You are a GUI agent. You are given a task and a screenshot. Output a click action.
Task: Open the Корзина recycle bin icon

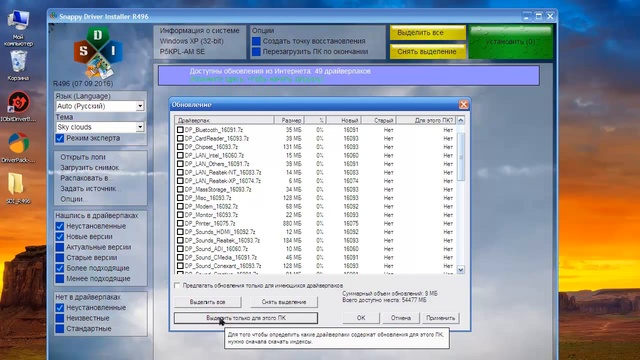(x=18, y=65)
